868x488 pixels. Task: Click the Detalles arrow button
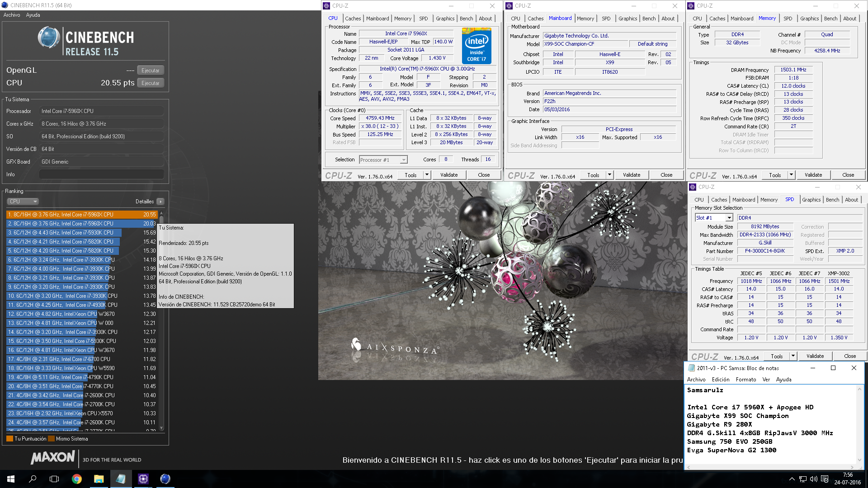pos(160,202)
